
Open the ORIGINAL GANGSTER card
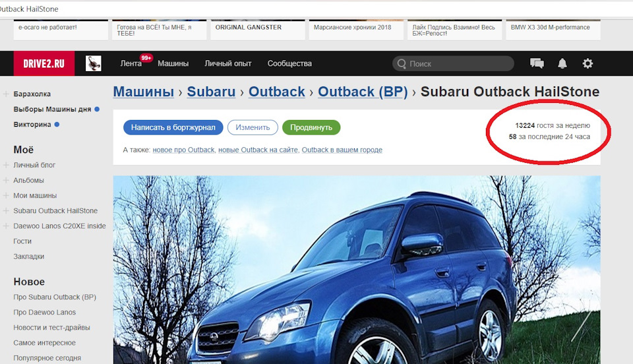pos(258,30)
